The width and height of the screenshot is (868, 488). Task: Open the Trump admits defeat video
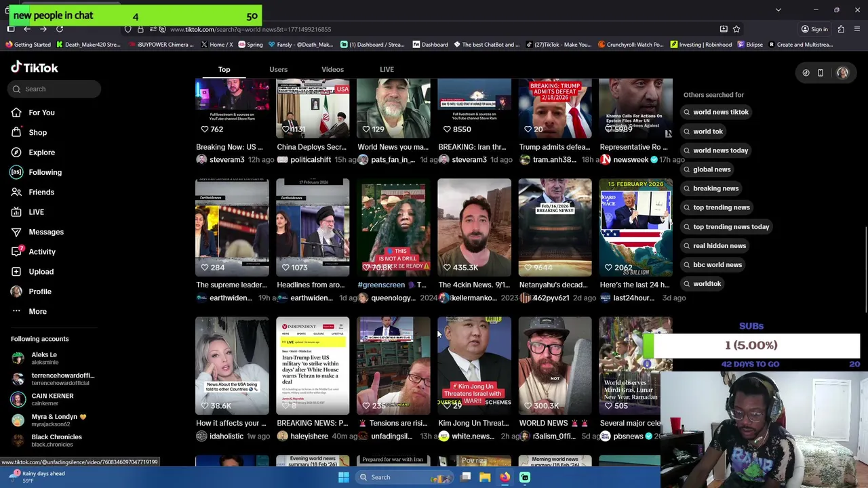coord(555,108)
